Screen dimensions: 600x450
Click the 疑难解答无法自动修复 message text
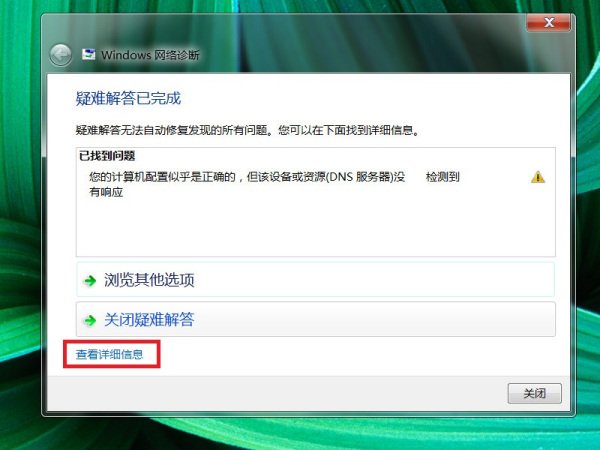[x=247, y=130]
